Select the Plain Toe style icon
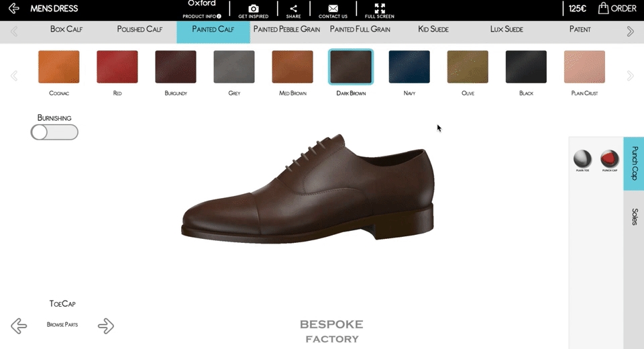This screenshot has width=644, height=349. (582, 159)
